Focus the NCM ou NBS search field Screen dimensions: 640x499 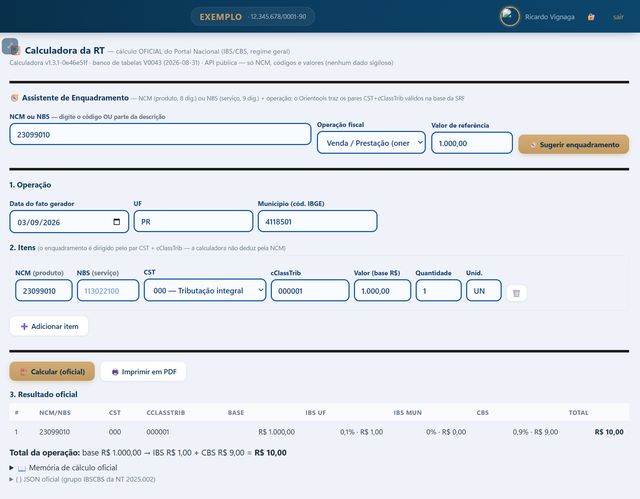[160, 134]
